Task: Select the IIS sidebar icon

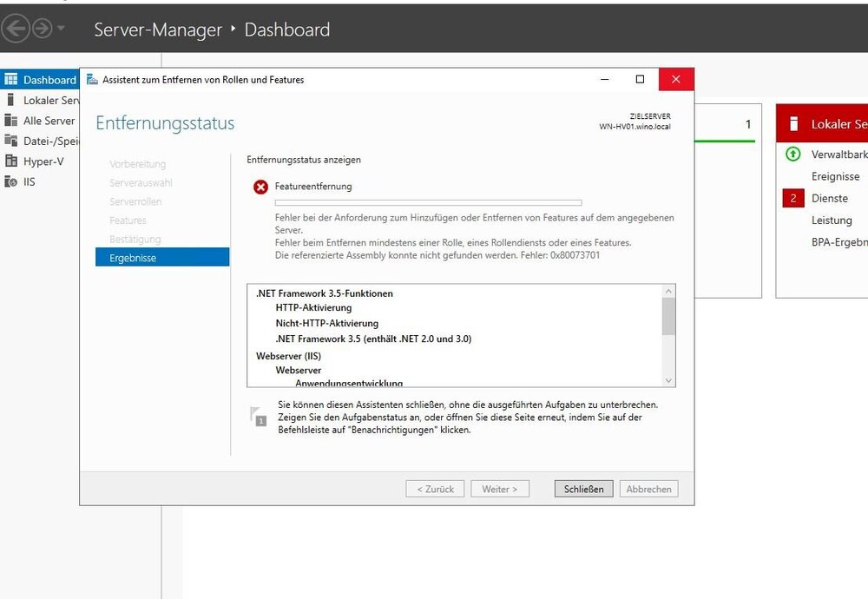Action: point(11,181)
